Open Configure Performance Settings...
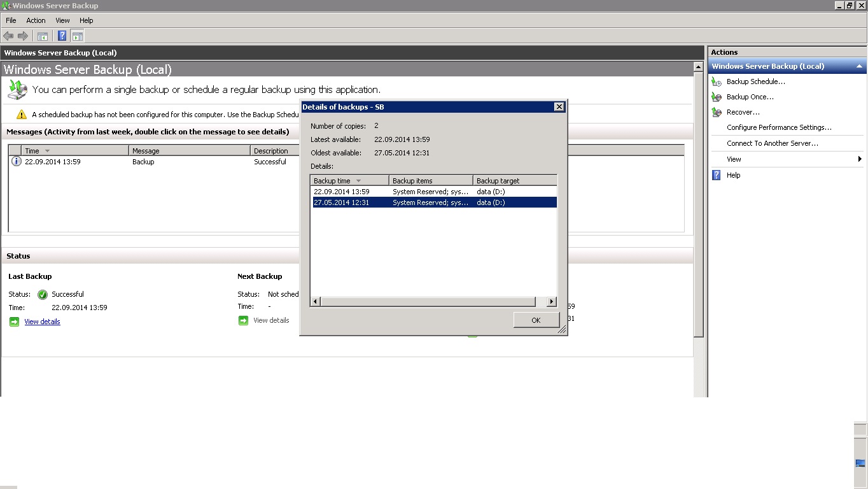The width and height of the screenshot is (868, 489). tap(779, 127)
